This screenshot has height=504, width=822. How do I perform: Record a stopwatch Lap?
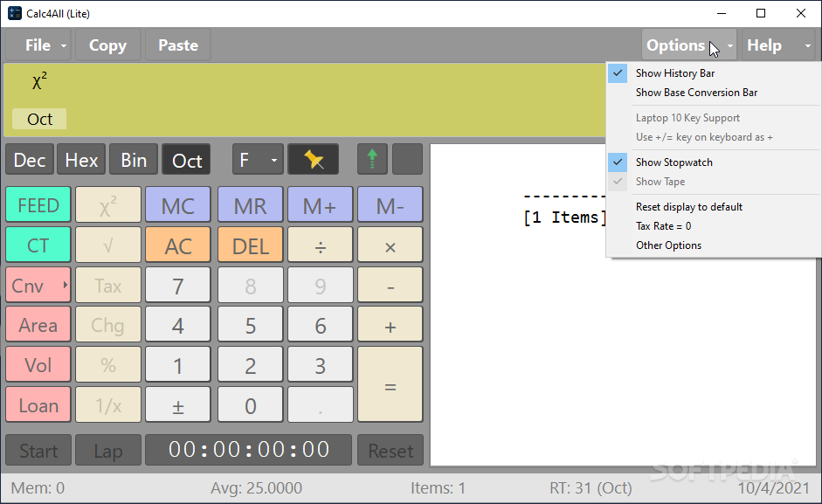(x=108, y=450)
